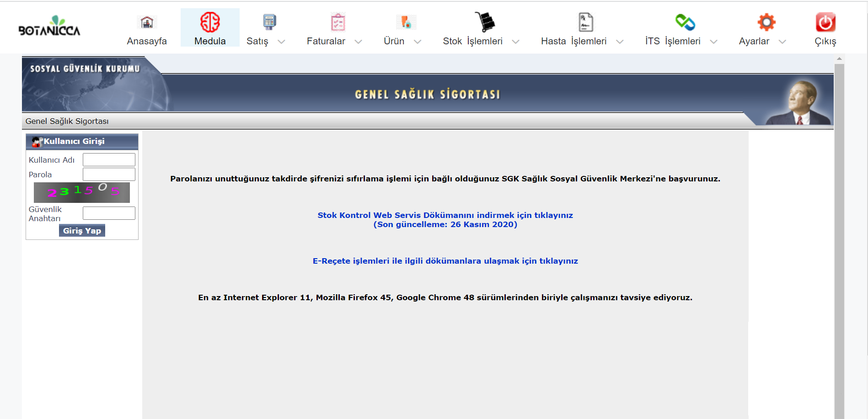The height and width of the screenshot is (419, 868).
Task: Expand the İTS İşlemleri dropdown chevron
Action: click(714, 42)
